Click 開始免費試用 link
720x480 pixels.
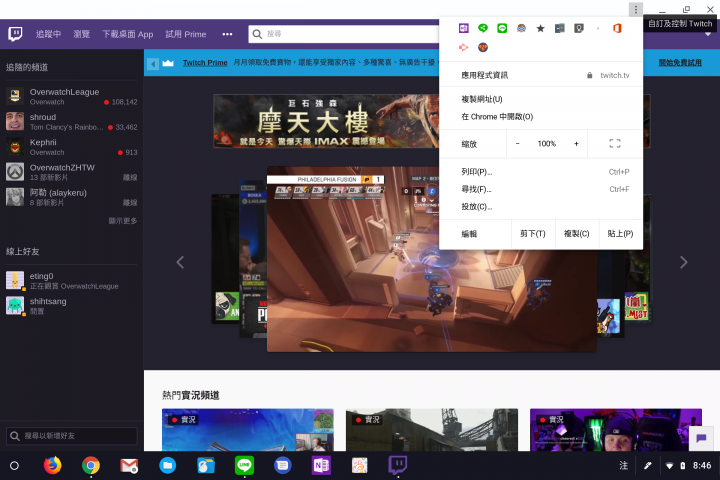coord(680,63)
